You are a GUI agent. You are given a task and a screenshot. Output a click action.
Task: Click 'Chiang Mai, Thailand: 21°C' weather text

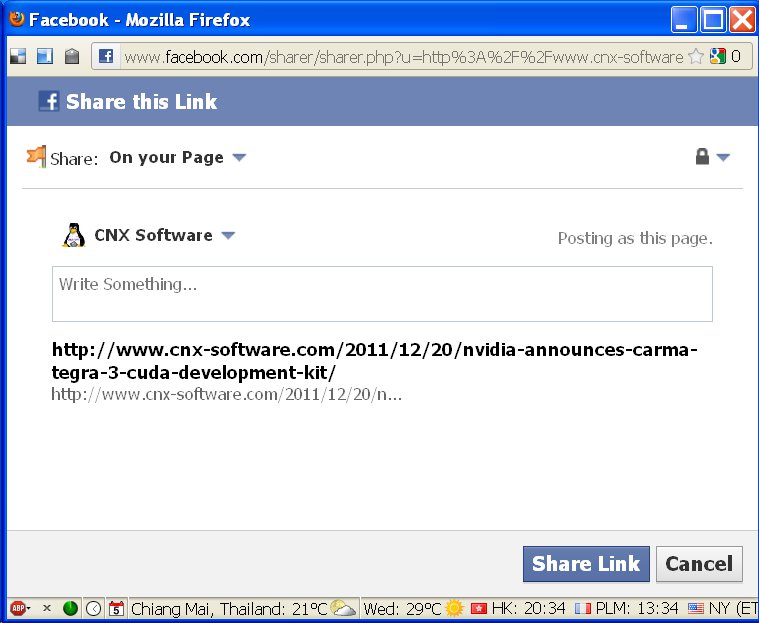pos(229,608)
